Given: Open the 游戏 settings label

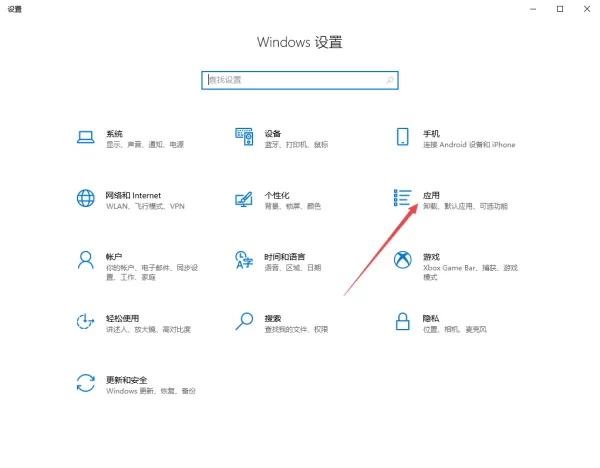Looking at the screenshot, I should (x=431, y=257).
